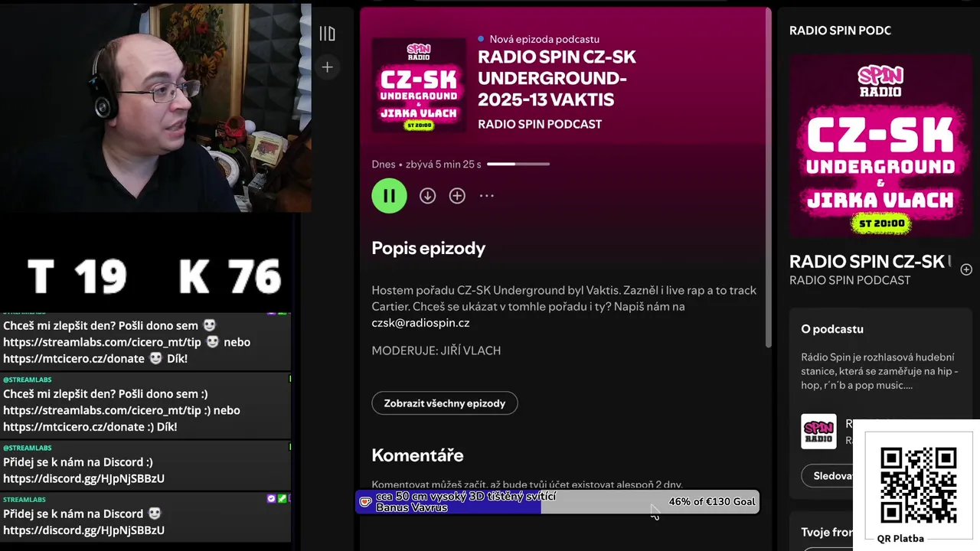Screen dimensions: 980x551
Task: Click Zobrazit všechny epizody button
Action: click(x=445, y=403)
